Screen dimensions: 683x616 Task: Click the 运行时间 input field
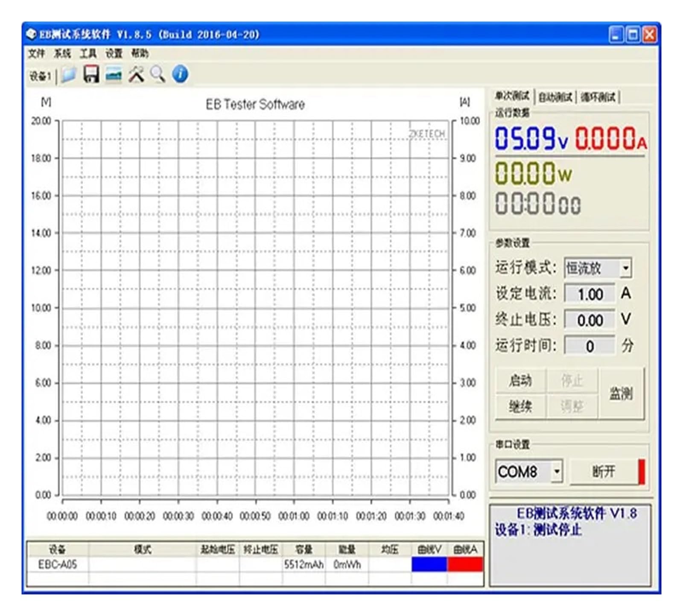tap(590, 346)
